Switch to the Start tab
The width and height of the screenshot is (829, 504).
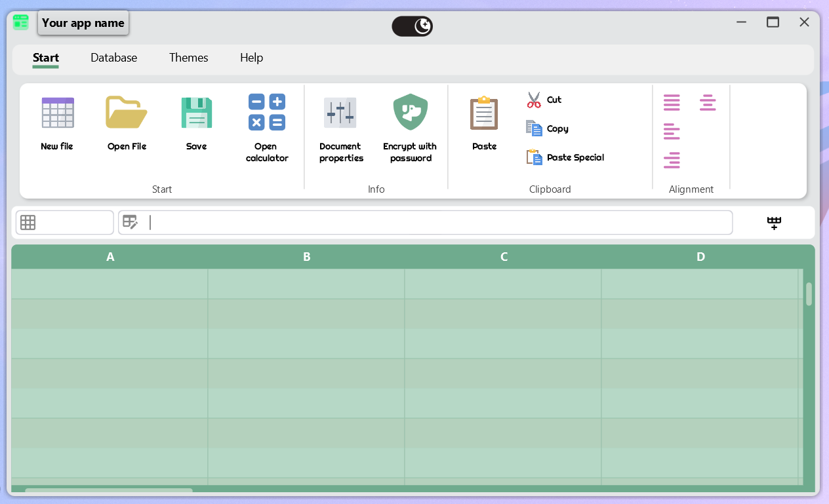[46, 58]
